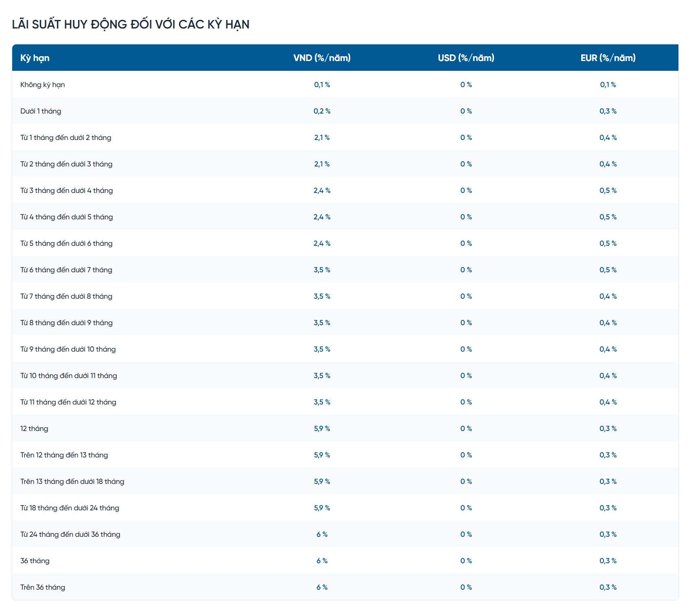Click the Từ 9 tháng đến dưới 10 tháng label
Screen dimensions: 700x608
click(x=68, y=349)
